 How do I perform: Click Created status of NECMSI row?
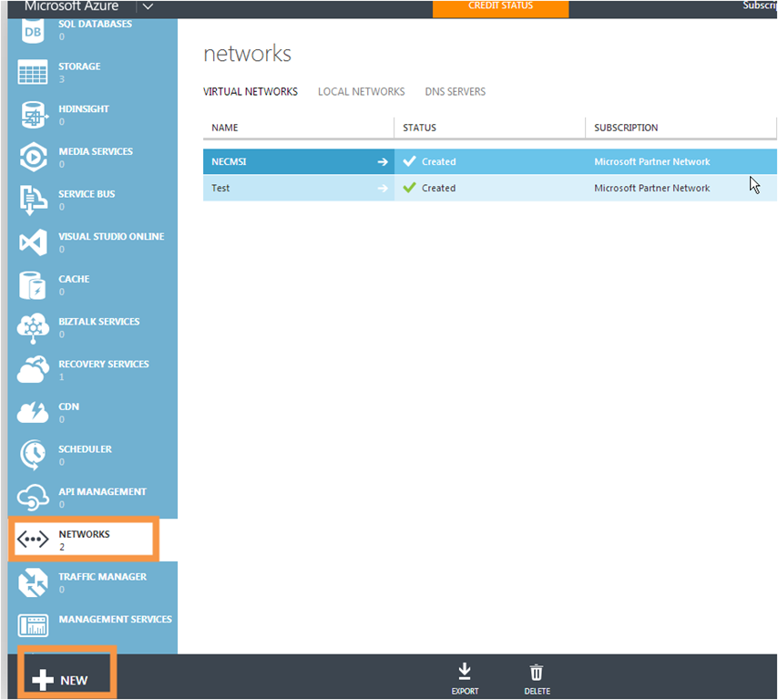[438, 162]
